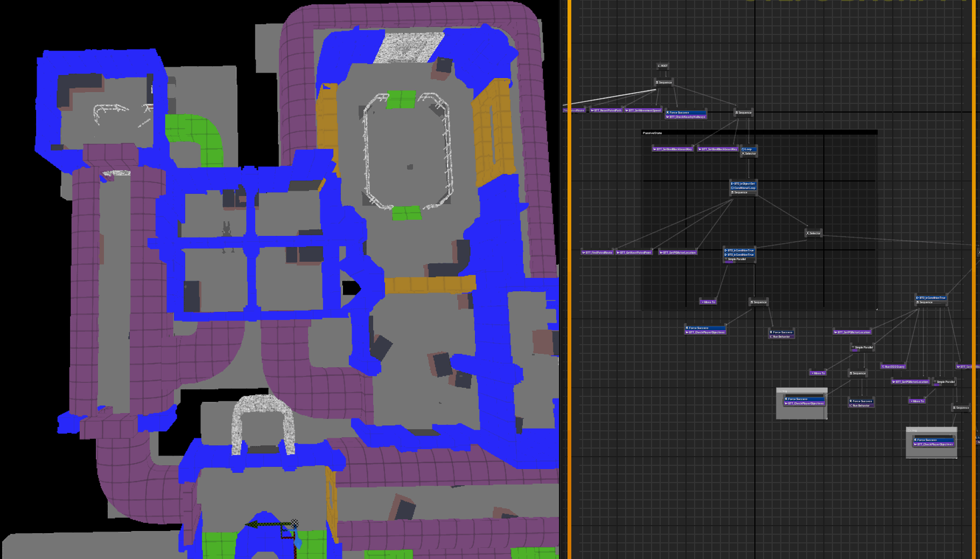Select Sequence node just above PassiveState comment
The width and height of the screenshot is (980, 559).
pyautogui.click(x=743, y=113)
